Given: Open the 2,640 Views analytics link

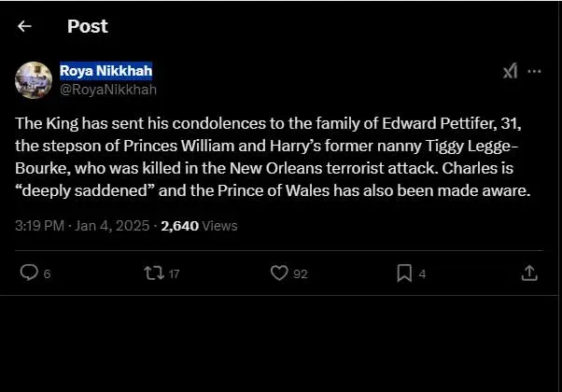Looking at the screenshot, I should [x=199, y=225].
